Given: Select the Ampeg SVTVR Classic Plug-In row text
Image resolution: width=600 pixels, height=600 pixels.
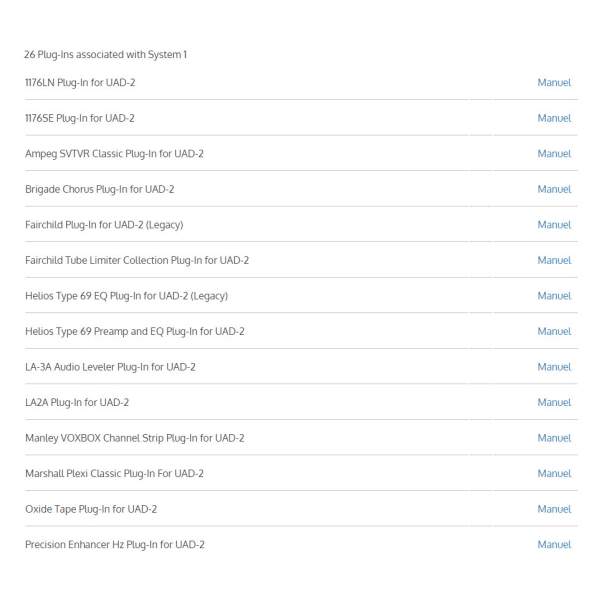Looking at the screenshot, I should click(x=114, y=154).
